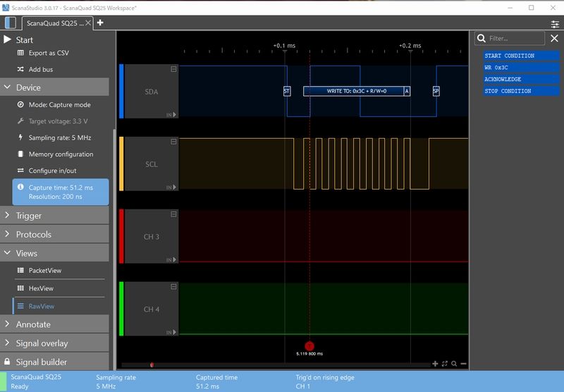This screenshot has height=392, width=564.
Task: Open Memory configuration
Action: tap(61, 154)
